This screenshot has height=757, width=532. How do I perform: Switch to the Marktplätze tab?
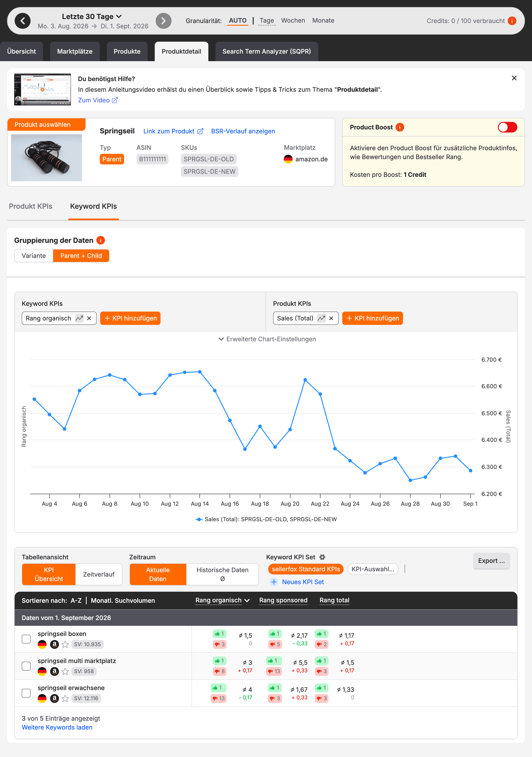(x=75, y=51)
